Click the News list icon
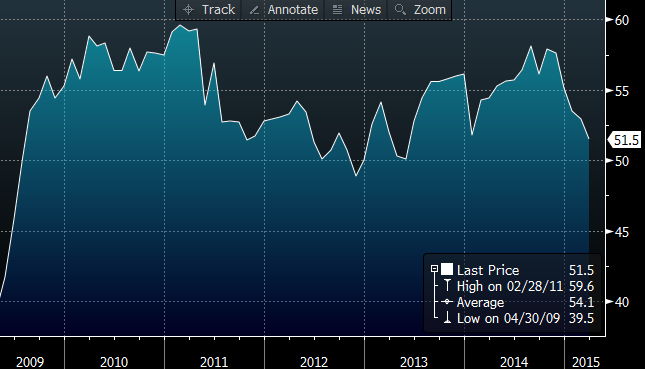This screenshot has width=645, height=369. click(x=337, y=9)
